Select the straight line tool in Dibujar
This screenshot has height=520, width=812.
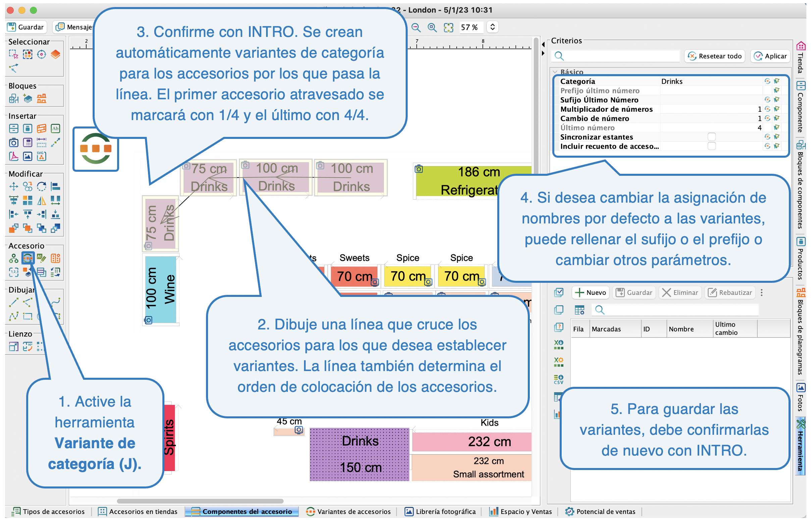click(13, 303)
